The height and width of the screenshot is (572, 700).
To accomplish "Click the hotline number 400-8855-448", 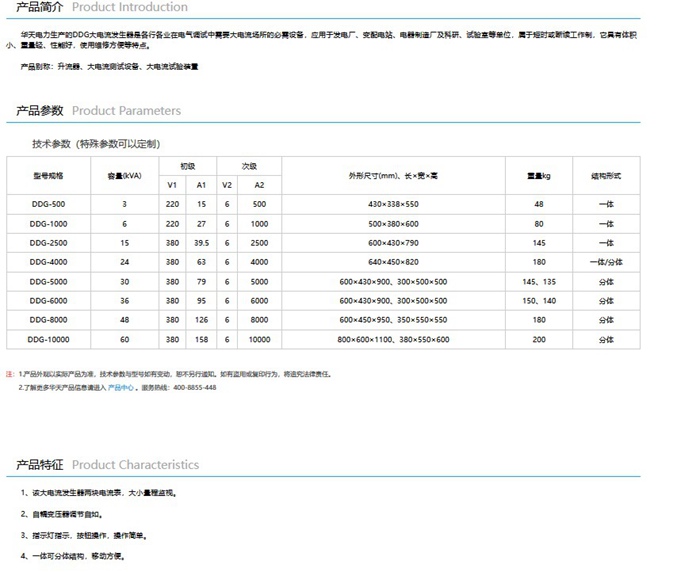I will click(195, 388).
